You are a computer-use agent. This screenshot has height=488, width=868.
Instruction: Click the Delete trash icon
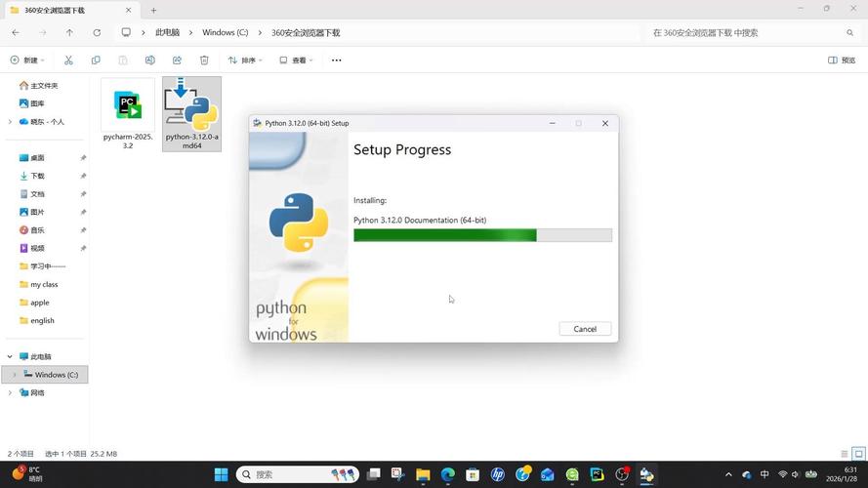204,60
